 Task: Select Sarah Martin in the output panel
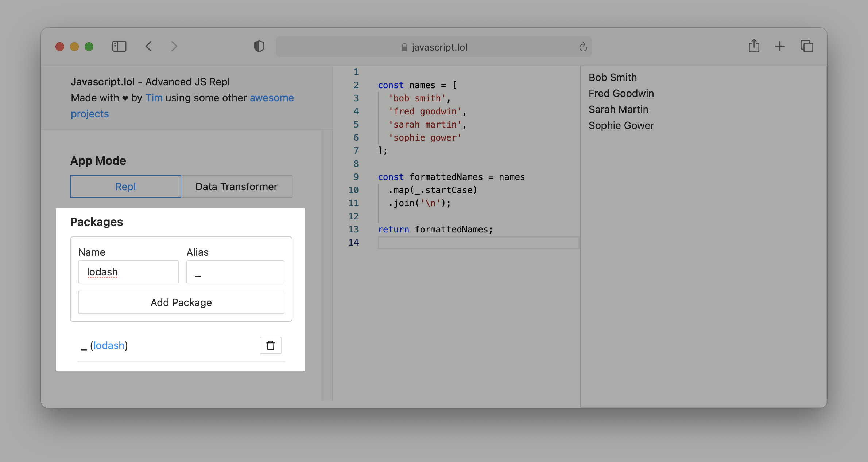point(619,109)
